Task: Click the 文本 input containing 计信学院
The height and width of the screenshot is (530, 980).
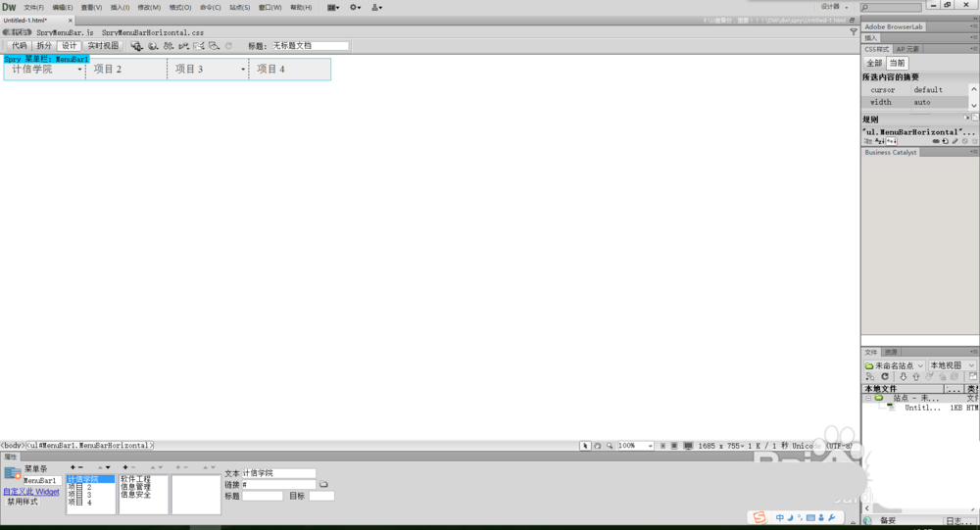Action: [x=278, y=473]
